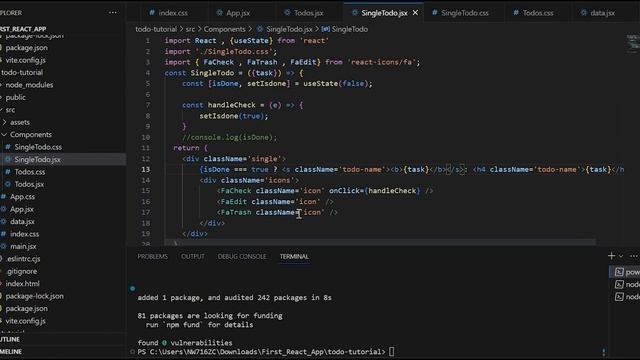Screen dimensions: 640x360
Task: Click line number 13 in the gutter
Action: 146,169
